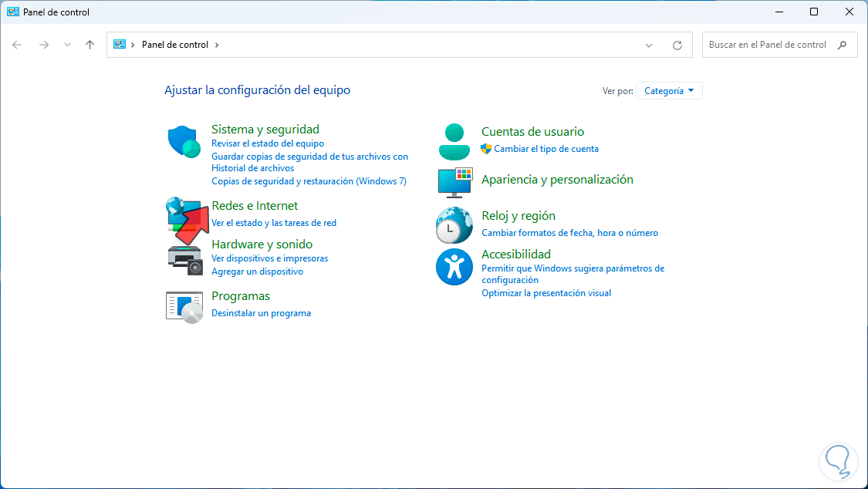Open Redes e Internet heading
This screenshot has width=868, height=489.
click(255, 205)
